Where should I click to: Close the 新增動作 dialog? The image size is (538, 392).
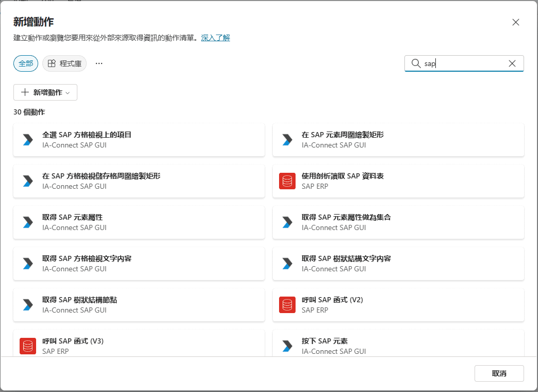pyautogui.click(x=515, y=22)
